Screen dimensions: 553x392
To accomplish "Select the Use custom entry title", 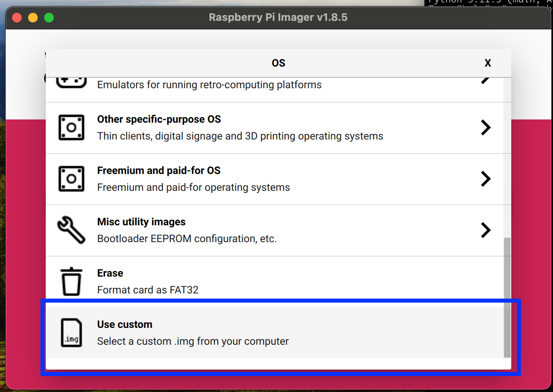I will click(x=125, y=324).
